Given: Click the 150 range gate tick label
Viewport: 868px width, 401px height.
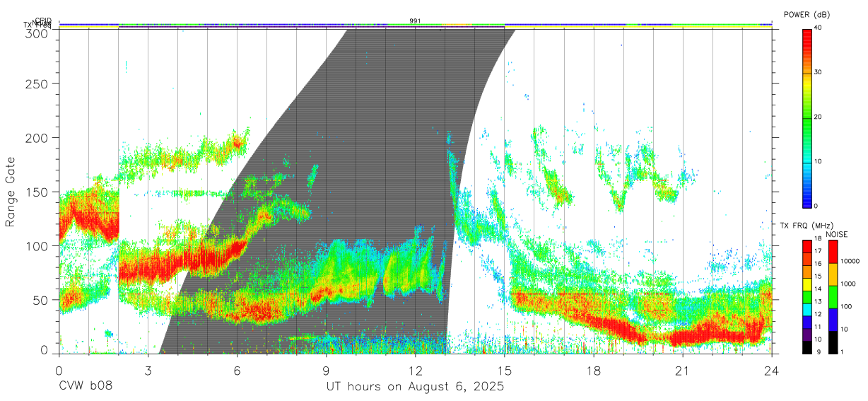Looking at the screenshot, I should pos(37,192).
